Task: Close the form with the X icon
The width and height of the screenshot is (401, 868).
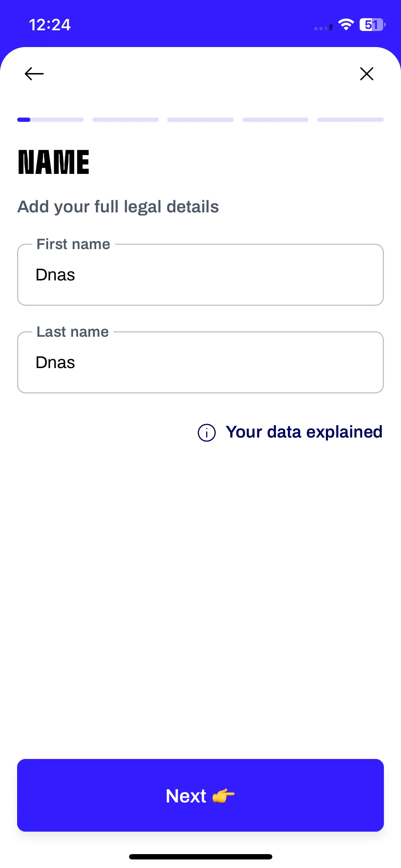Action: (x=367, y=74)
